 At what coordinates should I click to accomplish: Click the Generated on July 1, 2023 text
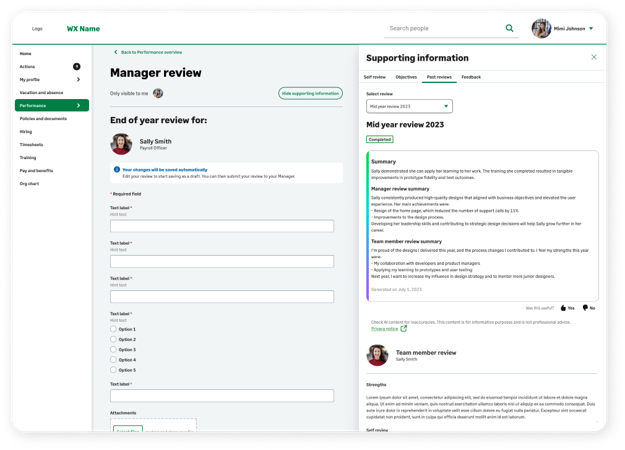pyautogui.click(x=396, y=289)
